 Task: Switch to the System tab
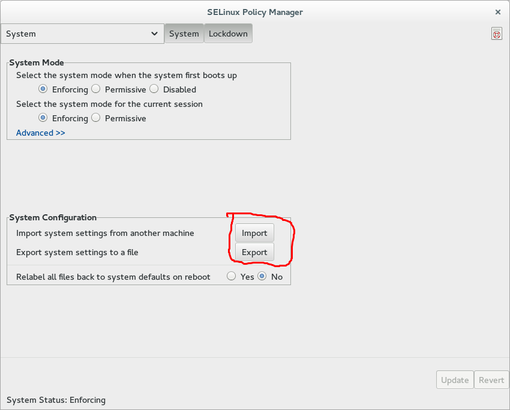click(184, 34)
